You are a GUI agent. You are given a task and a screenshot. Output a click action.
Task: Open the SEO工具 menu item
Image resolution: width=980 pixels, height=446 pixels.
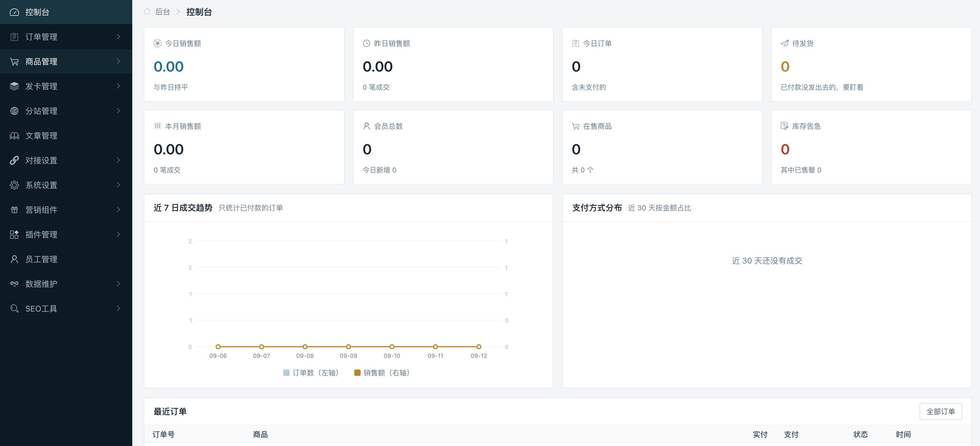pyautogui.click(x=66, y=309)
